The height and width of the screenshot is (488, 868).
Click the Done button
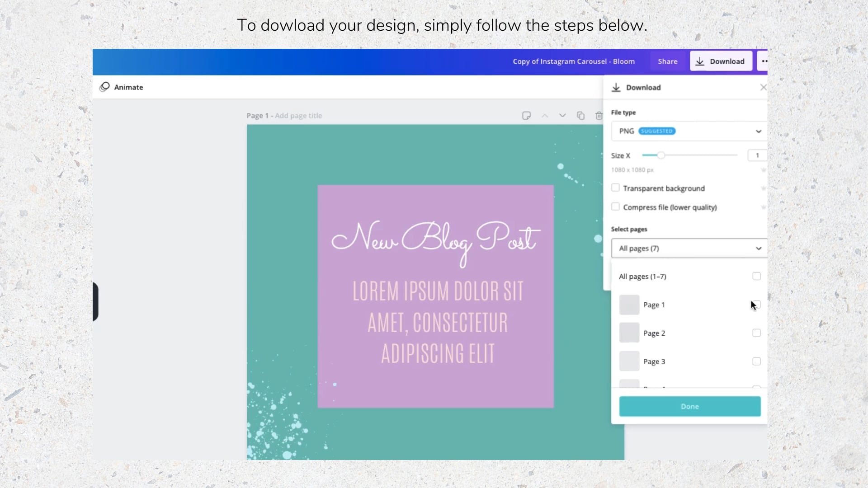[x=690, y=406]
